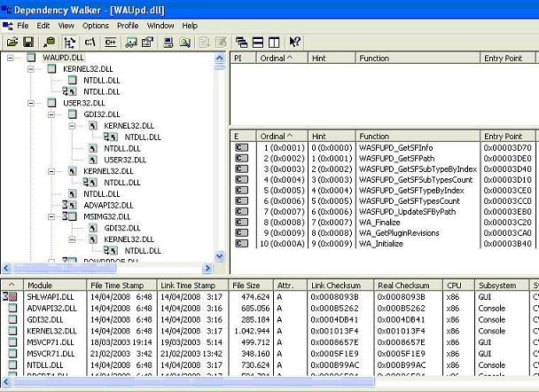Click the E column header in exports pane
539x392 pixels.
pyautogui.click(x=243, y=137)
